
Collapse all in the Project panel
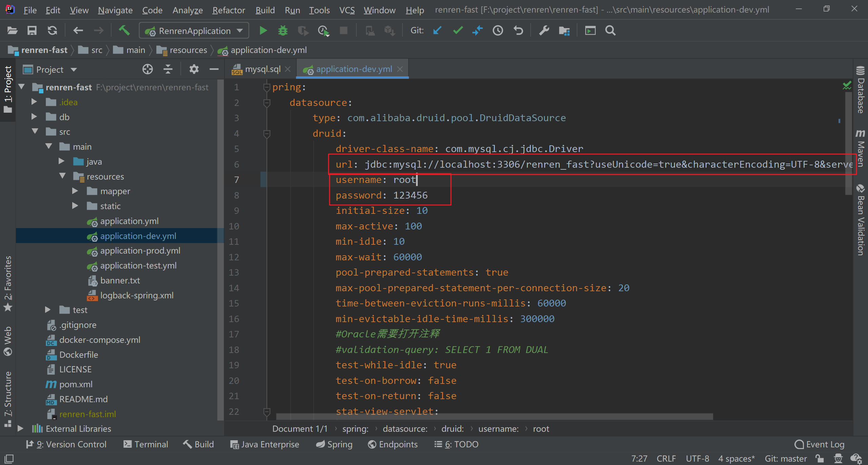click(x=168, y=69)
